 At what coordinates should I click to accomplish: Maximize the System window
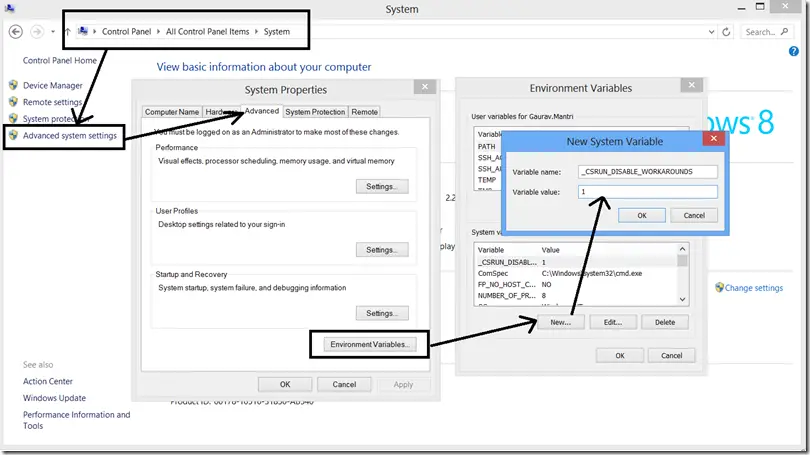760,7
